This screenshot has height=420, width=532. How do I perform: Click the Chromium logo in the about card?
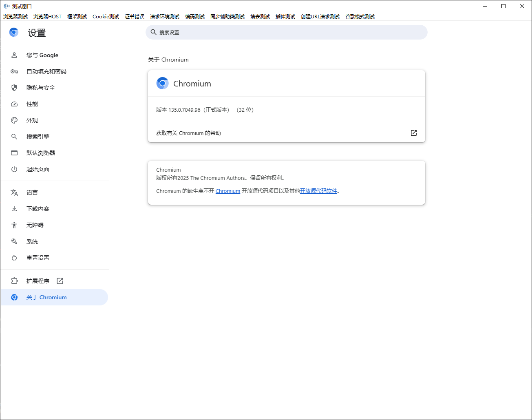[x=162, y=83]
